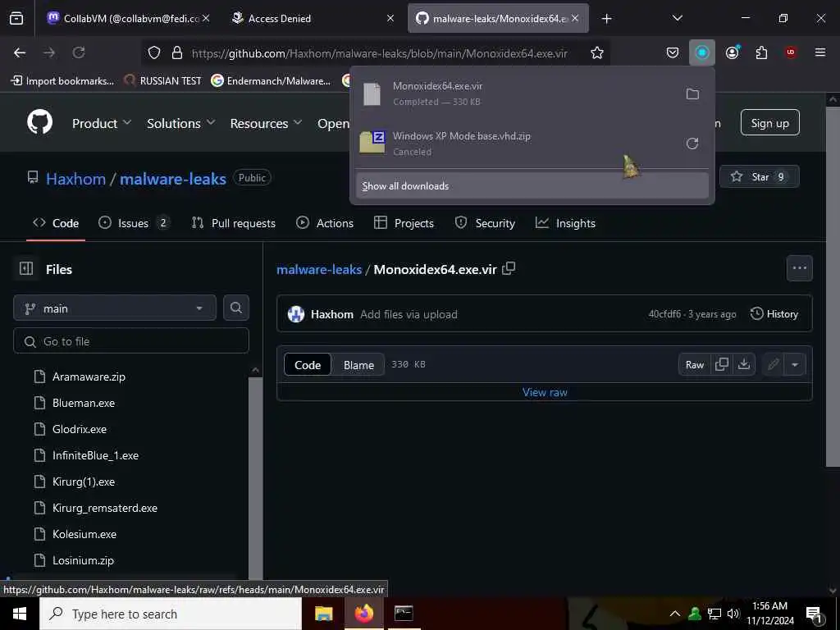Expand the Product navigation dropdown
Viewport: 840px width, 630px height.
[x=101, y=123]
